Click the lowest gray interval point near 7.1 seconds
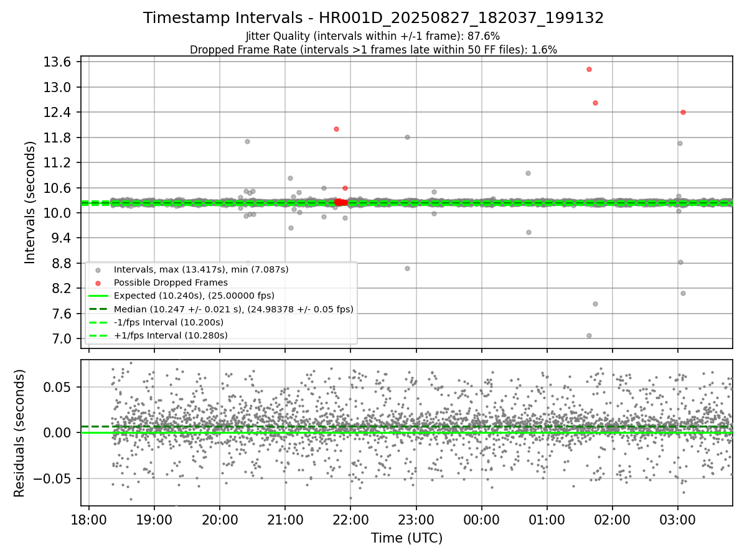Image resolution: width=747 pixels, height=560 pixels. pyautogui.click(x=589, y=335)
